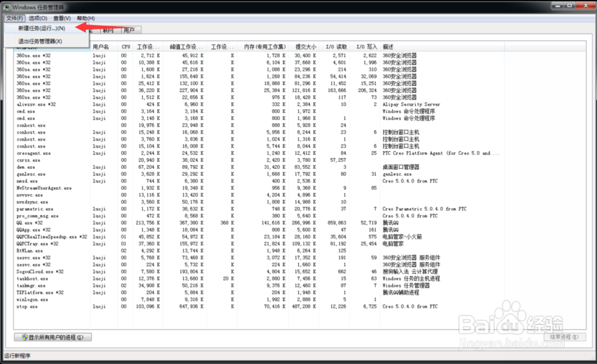Image resolution: width=597 pixels, height=364 pixels.
Task: Sort by the I/O 写入 column header
Action: click(x=365, y=47)
